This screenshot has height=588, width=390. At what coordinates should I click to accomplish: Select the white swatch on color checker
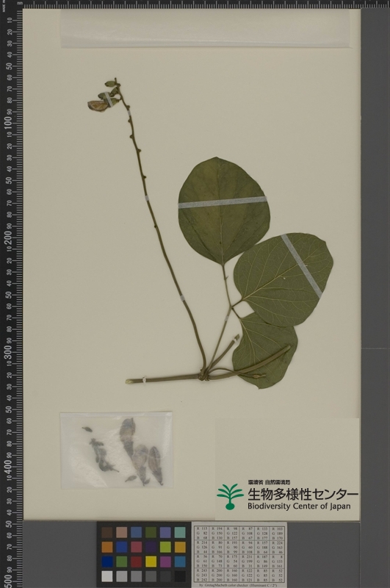(106, 576)
